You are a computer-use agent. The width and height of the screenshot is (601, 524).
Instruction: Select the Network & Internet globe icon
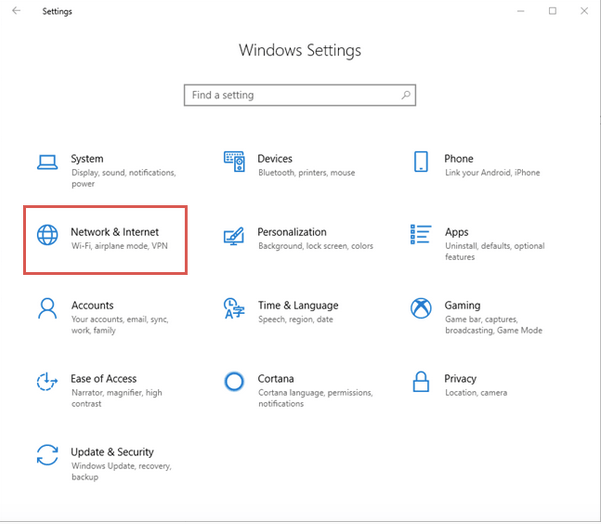tap(47, 235)
